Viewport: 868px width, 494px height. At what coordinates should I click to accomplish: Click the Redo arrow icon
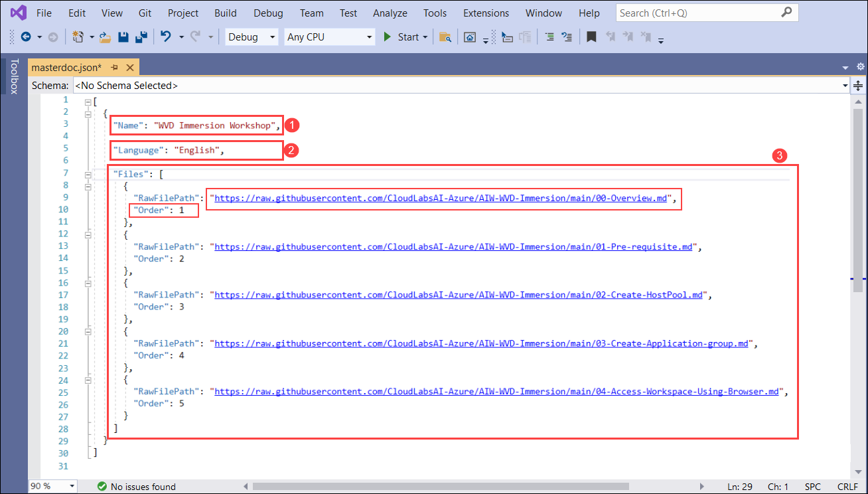pyautogui.click(x=196, y=37)
